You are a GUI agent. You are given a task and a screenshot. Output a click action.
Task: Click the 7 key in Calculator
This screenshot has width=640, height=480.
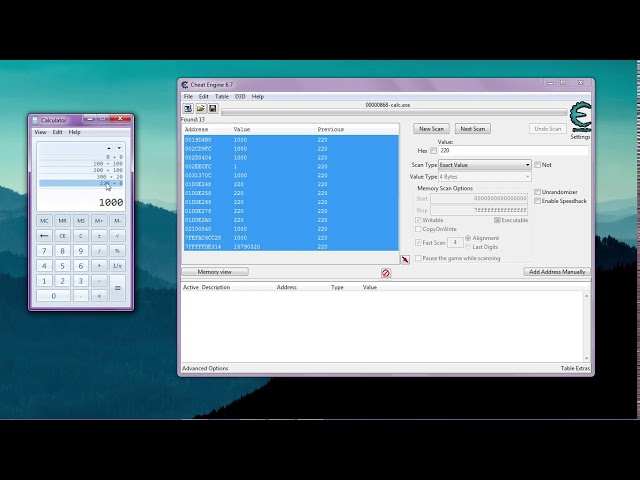(44, 251)
